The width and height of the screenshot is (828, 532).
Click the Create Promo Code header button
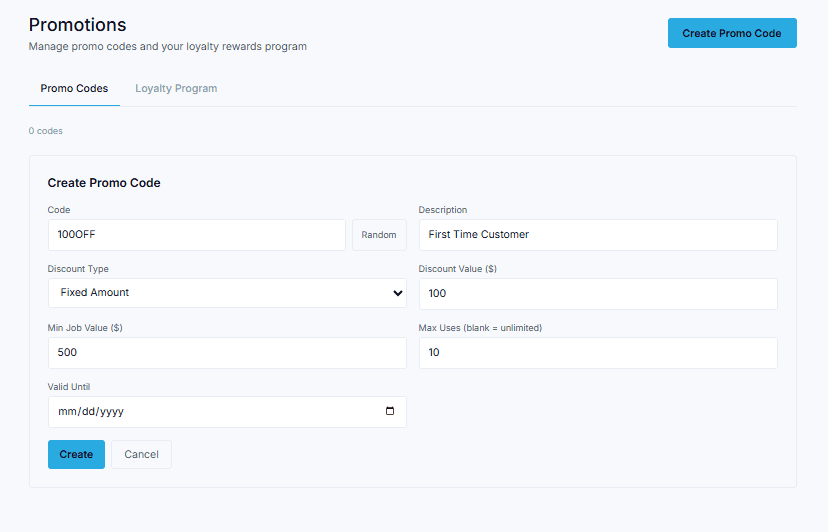click(x=732, y=33)
